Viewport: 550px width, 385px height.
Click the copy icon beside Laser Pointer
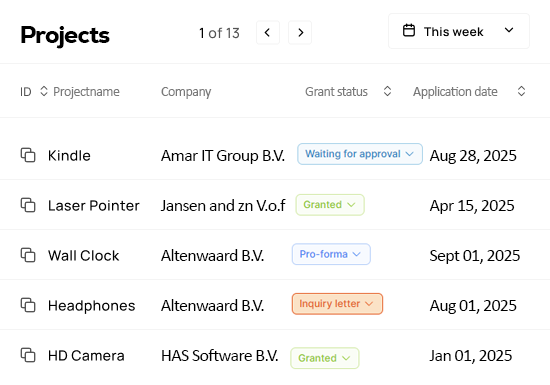point(28,205)
